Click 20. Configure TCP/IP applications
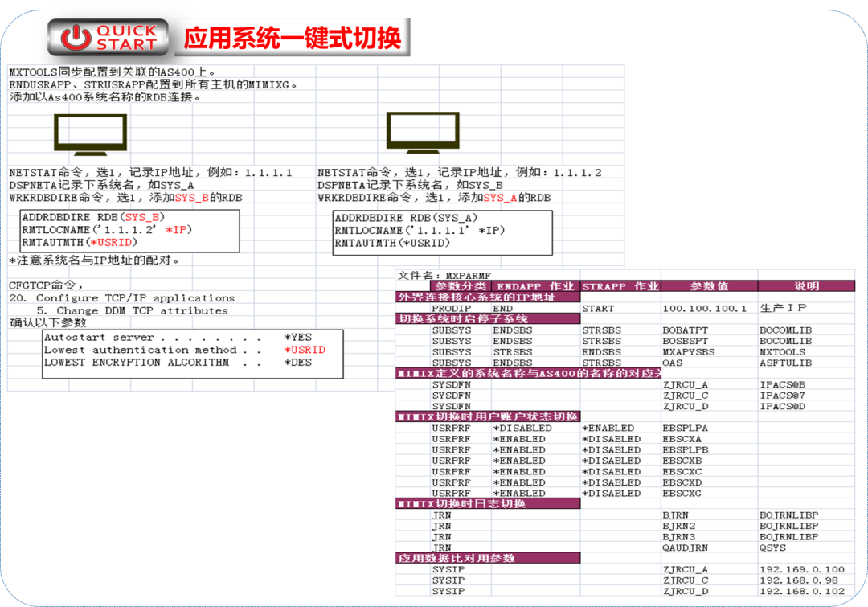Screen dimensions: 868x607 pos(122,298)
